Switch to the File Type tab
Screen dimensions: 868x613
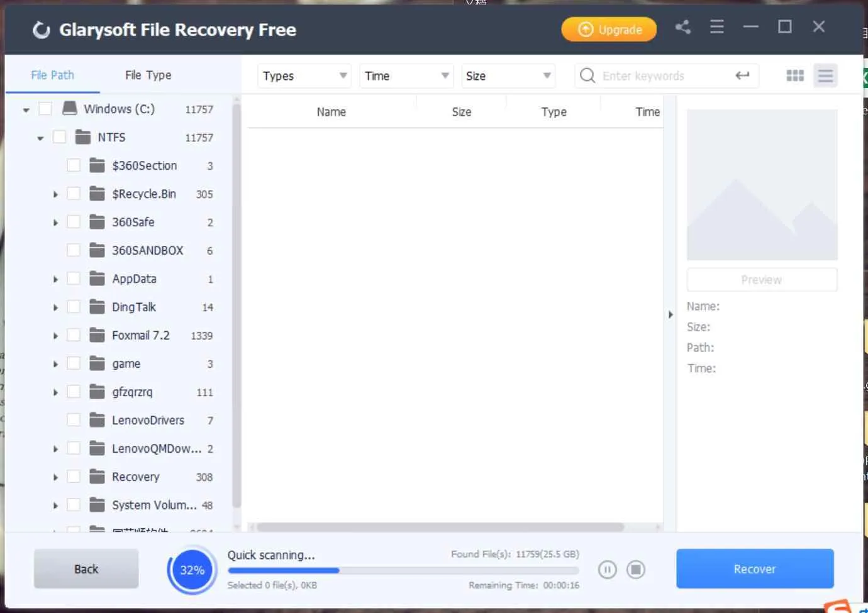tap(148, 75)
